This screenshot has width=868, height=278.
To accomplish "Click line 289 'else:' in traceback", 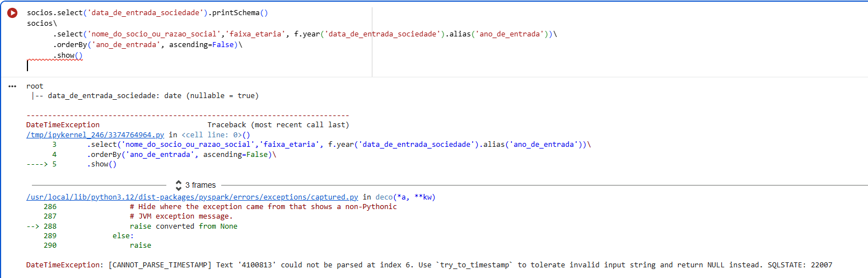I will click(88, 236).
